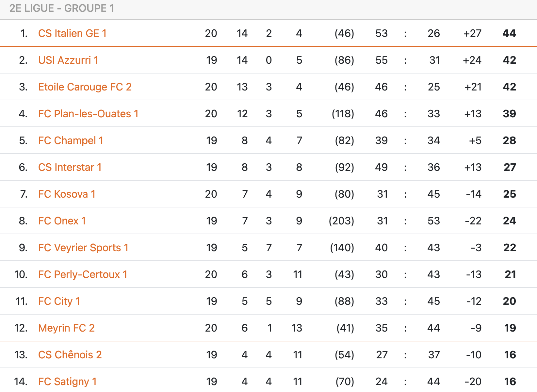Select Meyrin FC 2 in the table
537x392 pixels.
tap(66, 328)
